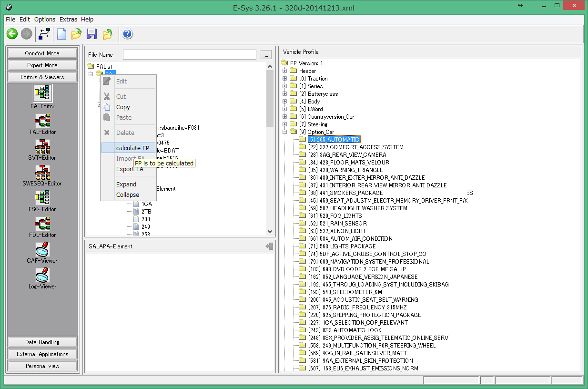This screenshot has height=389, width=588.
Task: Select 534_AUTOM_AIR_CONDITION item
Action: [x=350, y=239]
